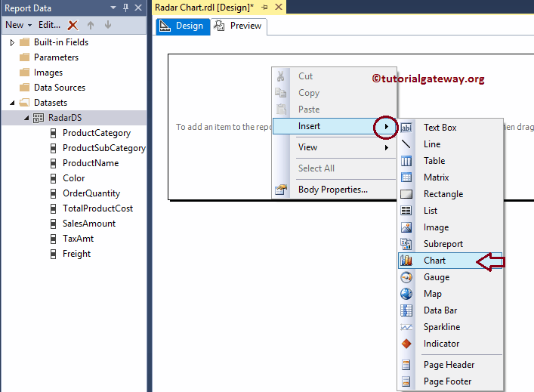The width and height of the screenshot is (534, 392).
Task: Click the Data Bar icon
Action: click(x=406, y=310)
